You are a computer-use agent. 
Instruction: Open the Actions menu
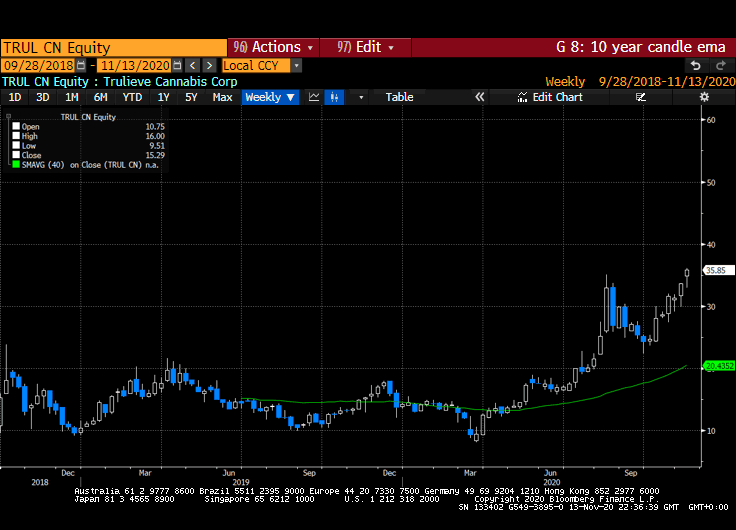(x=275, y=47)
